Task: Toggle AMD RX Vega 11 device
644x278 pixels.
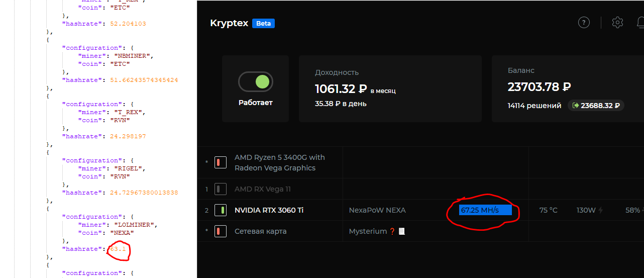Action: [x=220, y=189]
